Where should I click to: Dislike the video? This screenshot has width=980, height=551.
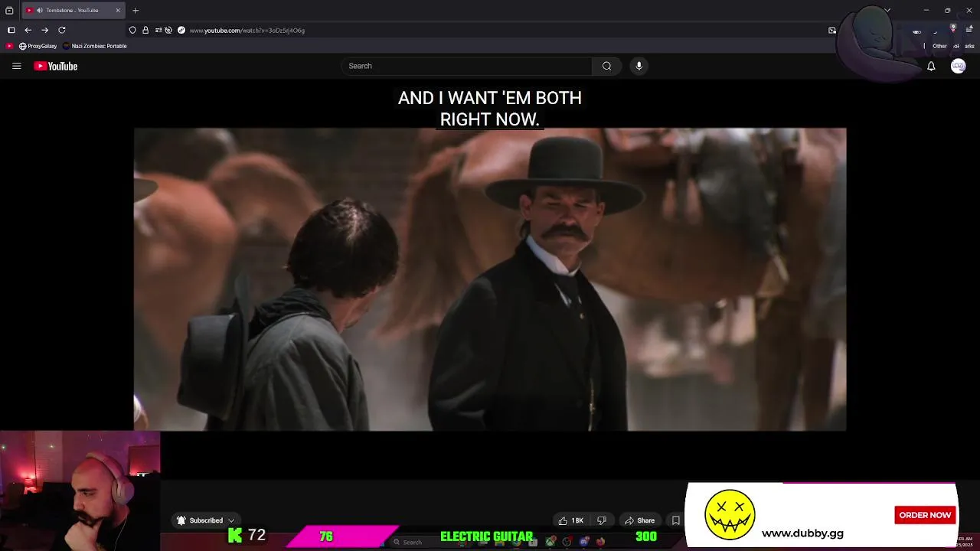tap(602, 520)
